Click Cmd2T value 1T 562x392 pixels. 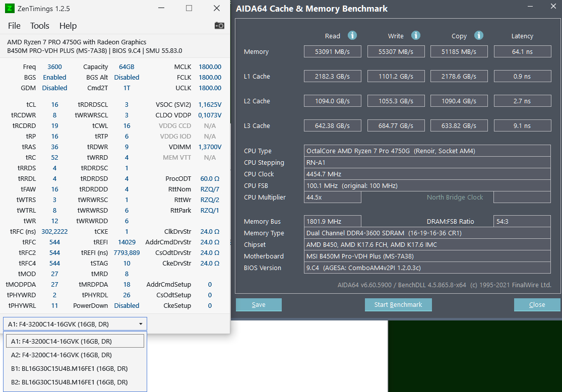[x=127, y=88]
